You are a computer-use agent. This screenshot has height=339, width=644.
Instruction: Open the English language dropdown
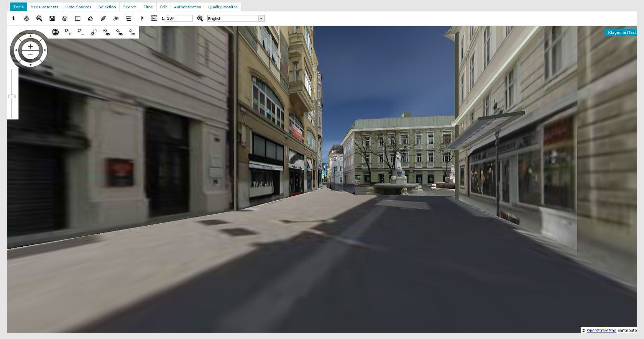[236, 18]
